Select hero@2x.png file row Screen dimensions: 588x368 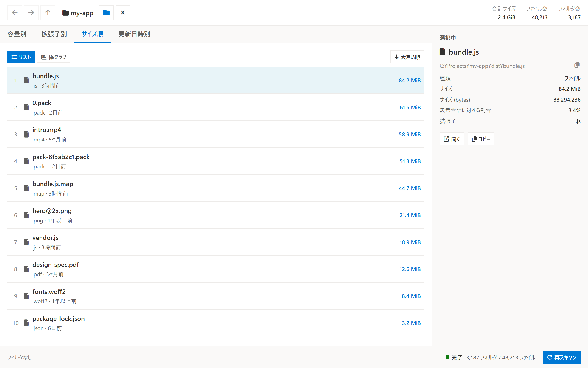tap(216, 215)
